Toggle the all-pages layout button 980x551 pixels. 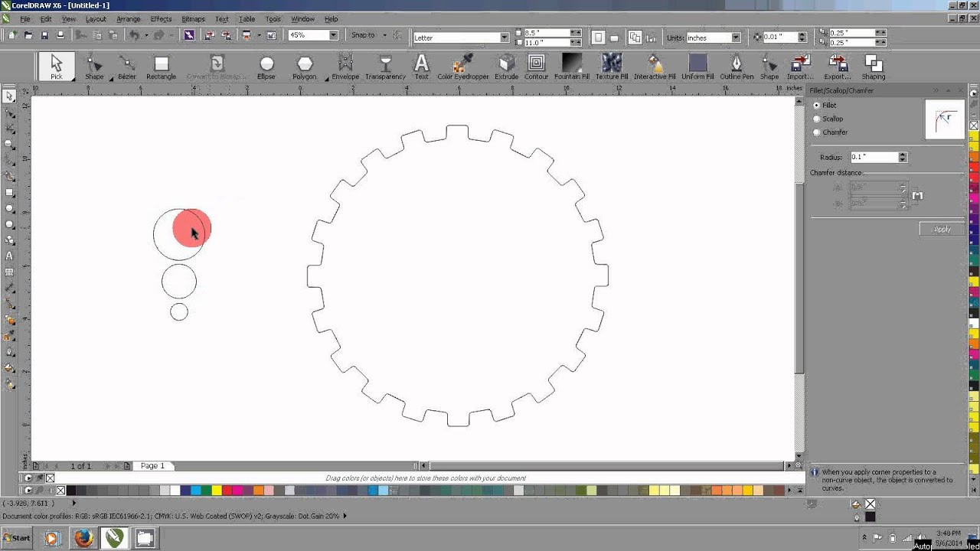(635, 37)
